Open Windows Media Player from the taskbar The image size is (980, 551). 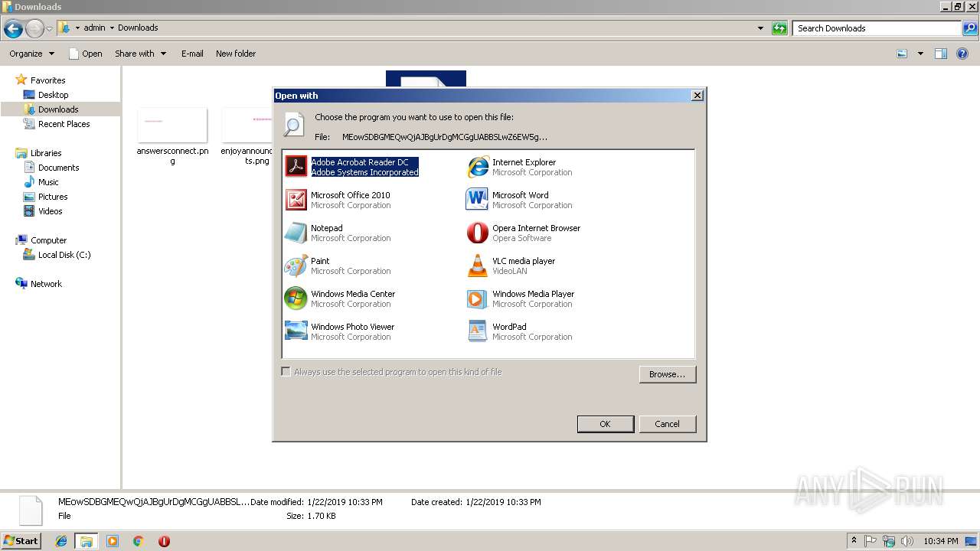point(113,541)
